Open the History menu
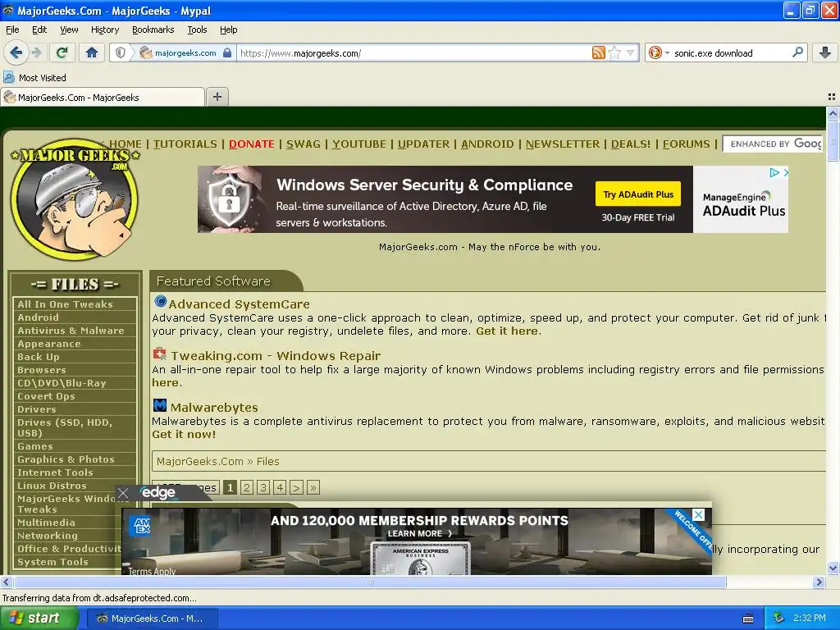The image size is (840, 630). 105,30
